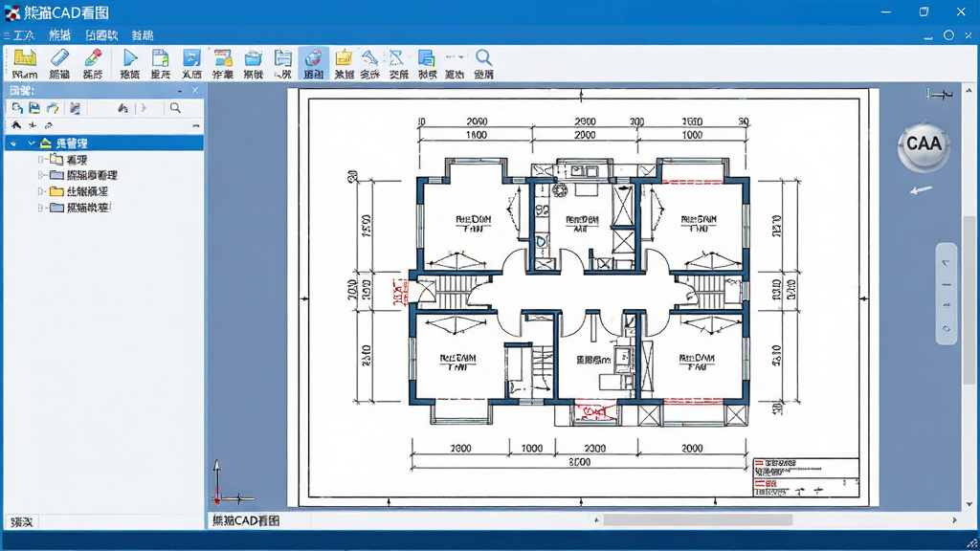Select the yellow folder item, third in the tree
The width and height of the screenshot is (980, 551).
point(79,191)
